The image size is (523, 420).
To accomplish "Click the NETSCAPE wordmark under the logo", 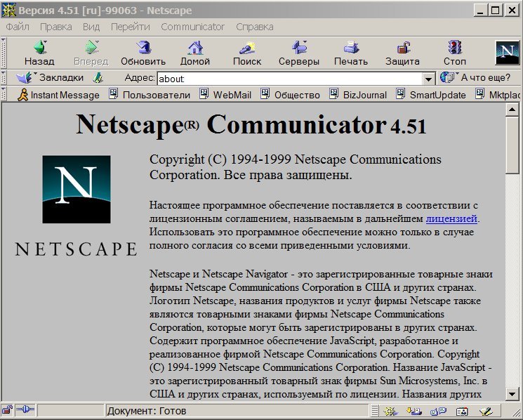I will click(76, 249).
